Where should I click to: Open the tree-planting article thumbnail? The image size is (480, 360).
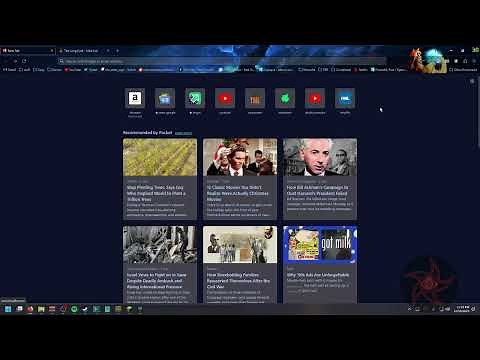tap(160, 157)
